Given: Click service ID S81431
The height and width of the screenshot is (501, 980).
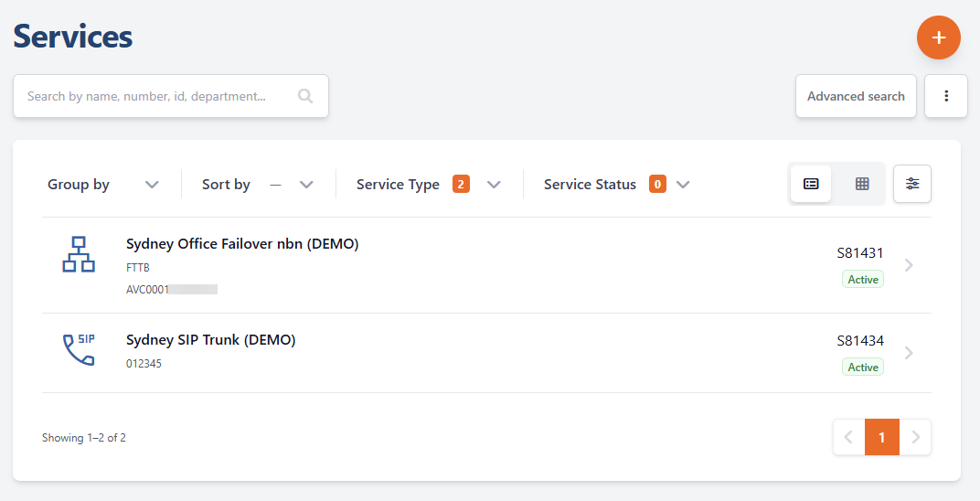Looking at the screenshot, I should [x=860, y=253].
